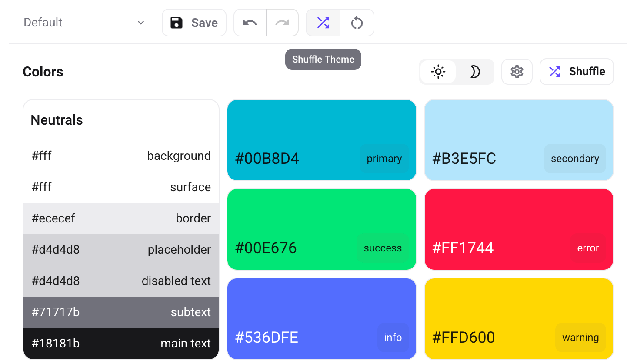Click the redo arrow icon
This screenshot has width=627, height=364.
pos(282,23)
